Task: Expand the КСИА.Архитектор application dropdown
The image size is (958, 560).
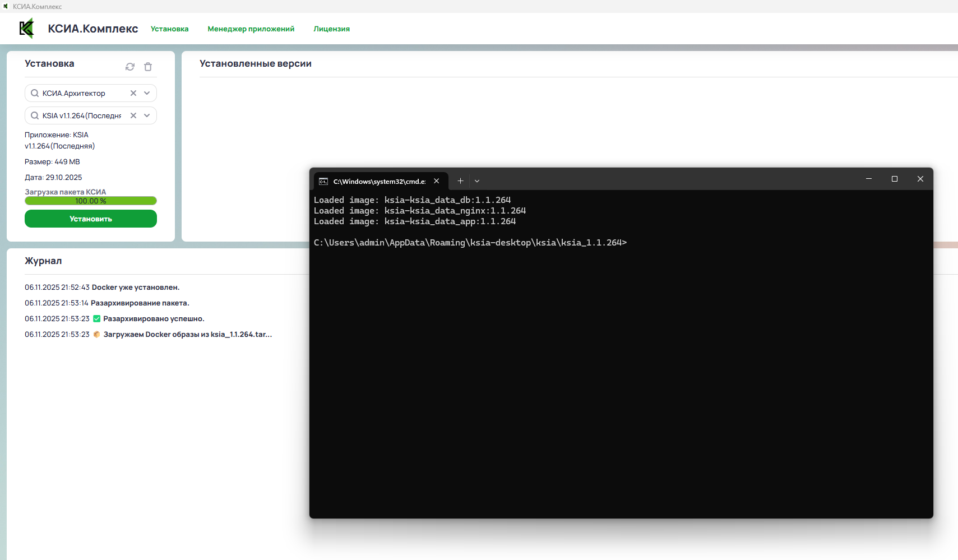Action: coord(147,93)
